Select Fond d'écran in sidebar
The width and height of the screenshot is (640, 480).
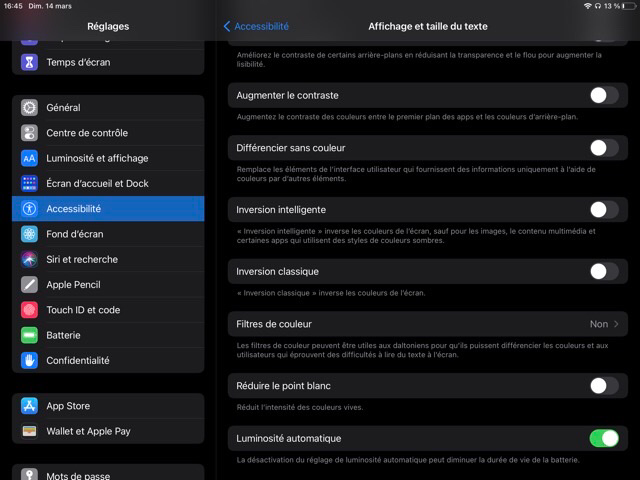click(x=75, y=234)
